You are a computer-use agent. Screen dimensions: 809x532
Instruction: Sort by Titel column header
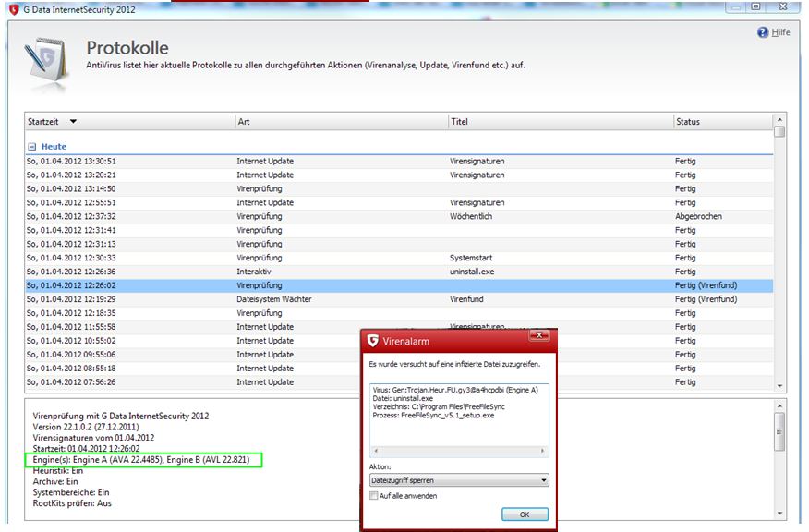[x=561, y=122]
